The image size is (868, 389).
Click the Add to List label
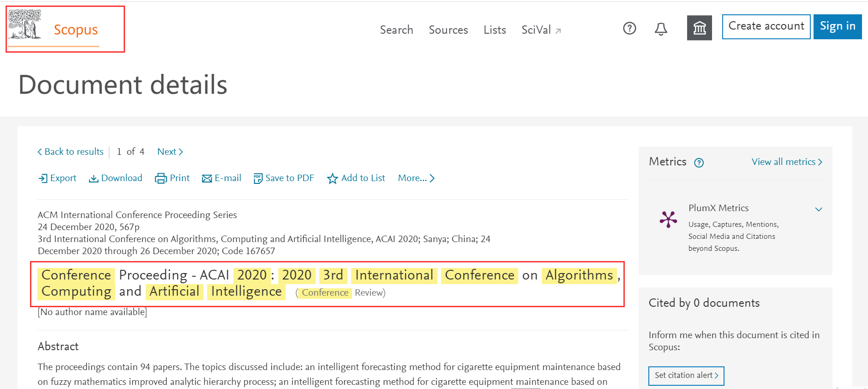(363, 178)
